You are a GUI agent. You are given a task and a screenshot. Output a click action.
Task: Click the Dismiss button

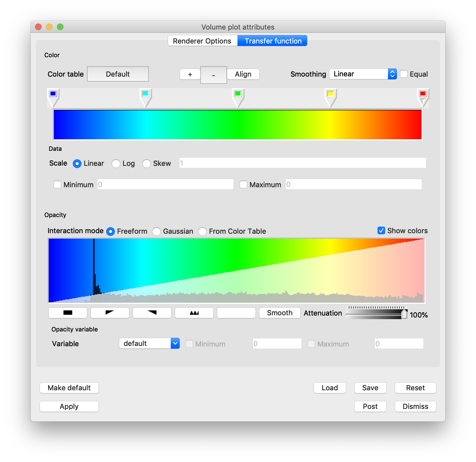pos(416,406)
